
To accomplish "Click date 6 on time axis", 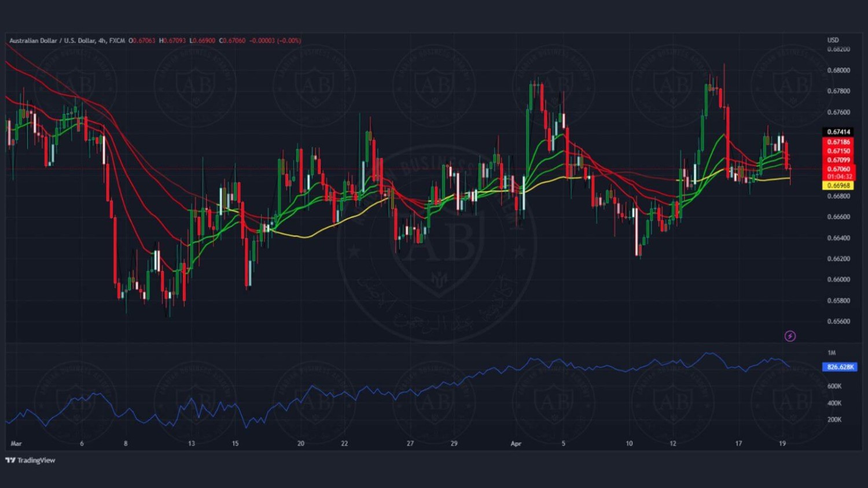I will pyautogui.click(x=82, y=443).
